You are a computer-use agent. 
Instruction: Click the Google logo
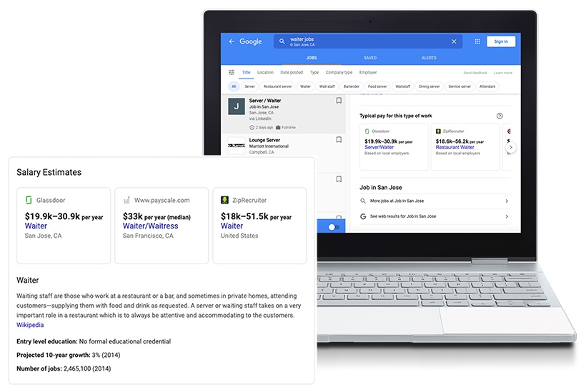(x=250, y=41)
